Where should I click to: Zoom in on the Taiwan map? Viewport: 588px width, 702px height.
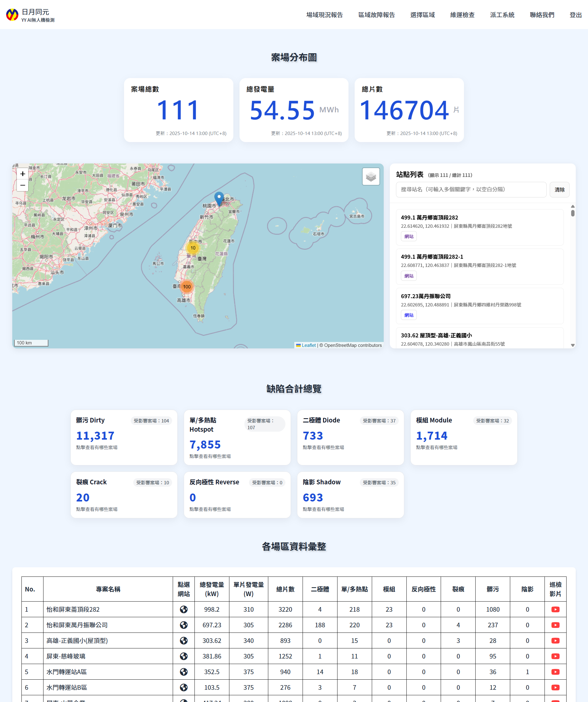click(22, 174)
